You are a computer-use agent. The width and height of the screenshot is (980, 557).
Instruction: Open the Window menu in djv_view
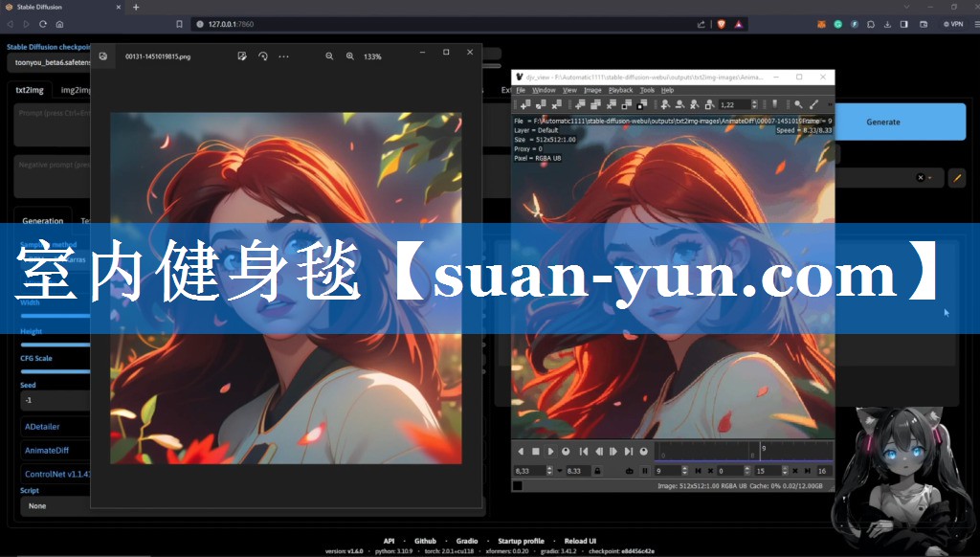tap(544, 90)
